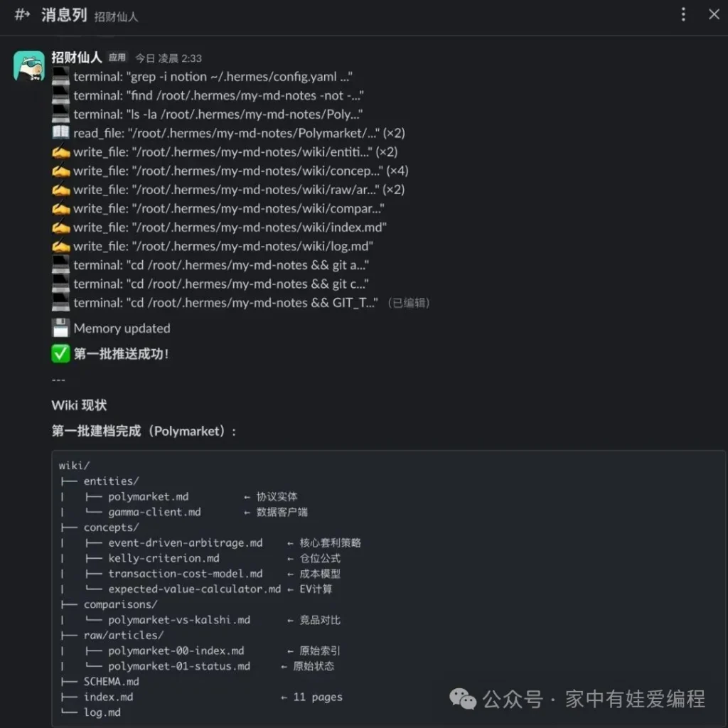The image size is (728, 728).
Task: Click the 招财仙人 bot avatar
Action: click(x=29, y=66)
